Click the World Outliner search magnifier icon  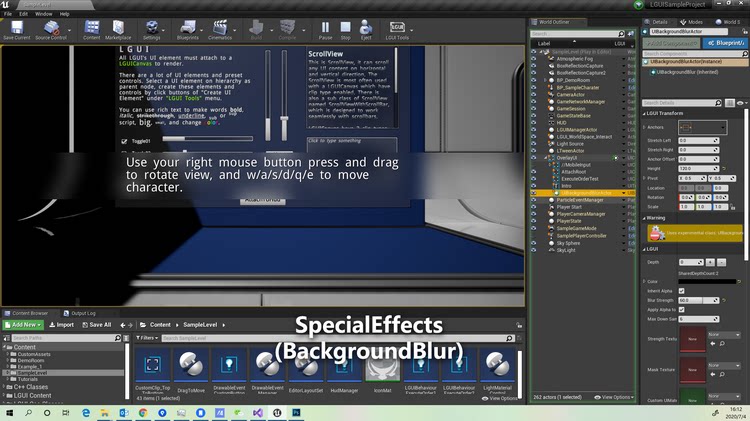click(x=621, y=34)
